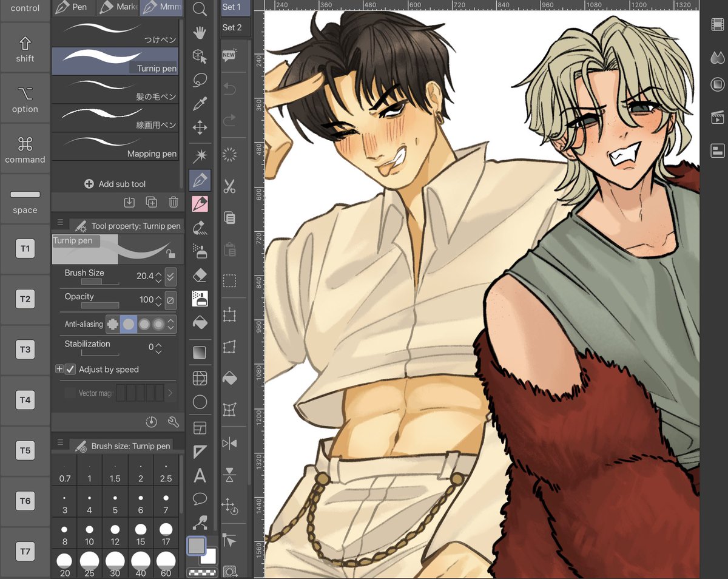Click the scissors cut icon
Viewport: 728px width, 579px height.
(x=229, y=187)
